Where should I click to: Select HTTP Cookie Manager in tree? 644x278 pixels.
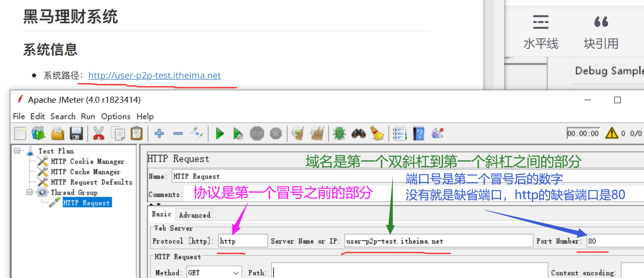click(87, 161)
